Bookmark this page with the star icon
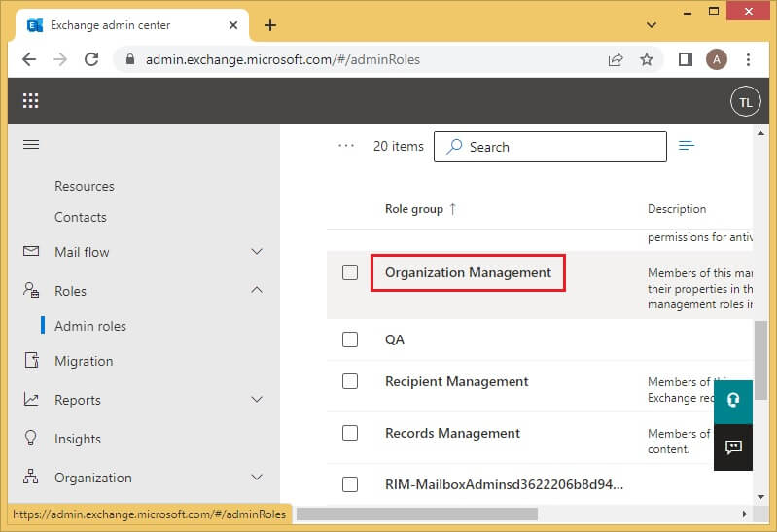The height and width of the screenshot is (532, 777). point(646,59)
